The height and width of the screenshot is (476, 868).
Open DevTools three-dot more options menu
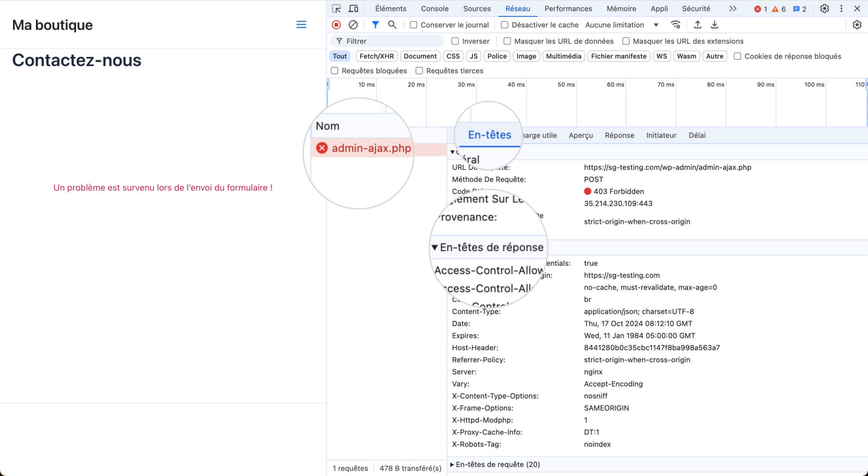[842, 8]
